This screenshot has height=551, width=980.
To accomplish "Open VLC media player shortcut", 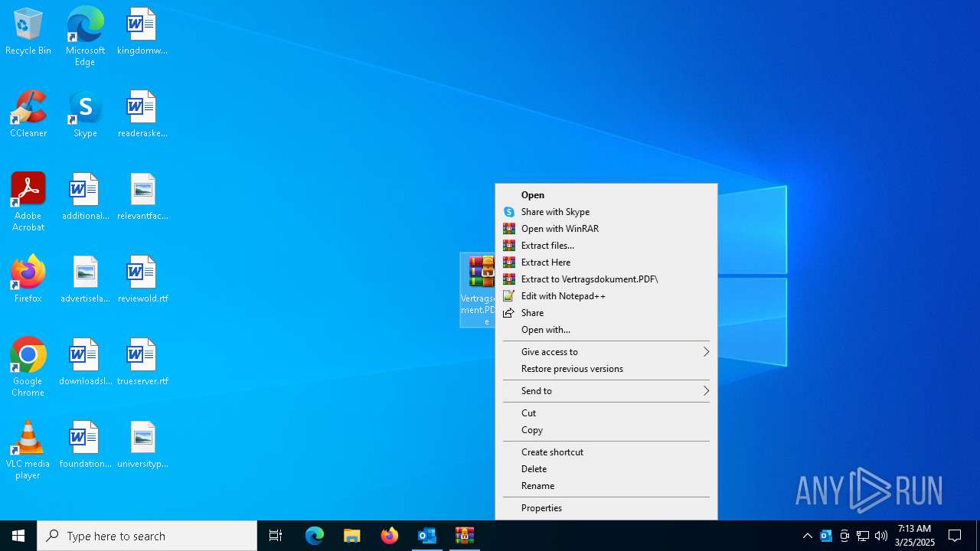I will pyautogui.click(x=28, y=450).
